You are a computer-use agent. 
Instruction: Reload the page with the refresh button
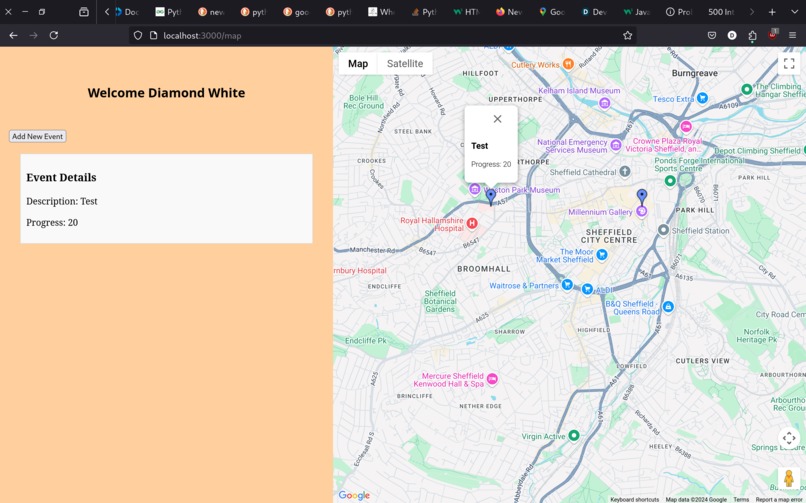coord(53,35)
